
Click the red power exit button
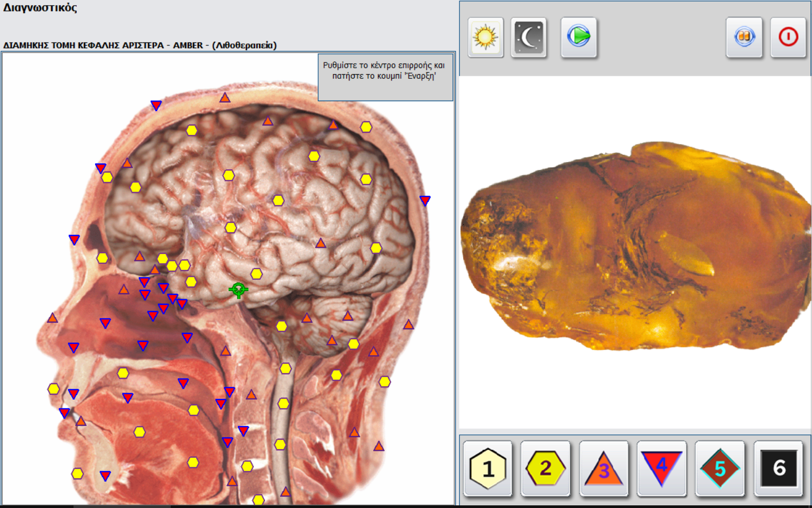click(788, 37)
